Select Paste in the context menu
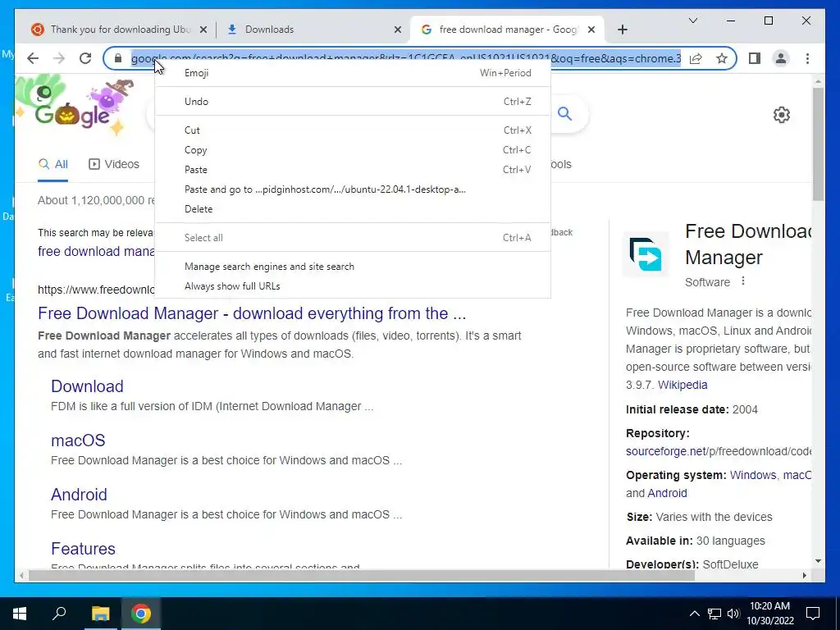The width and height of the screenshot is (840, 630). click(353, 170)
